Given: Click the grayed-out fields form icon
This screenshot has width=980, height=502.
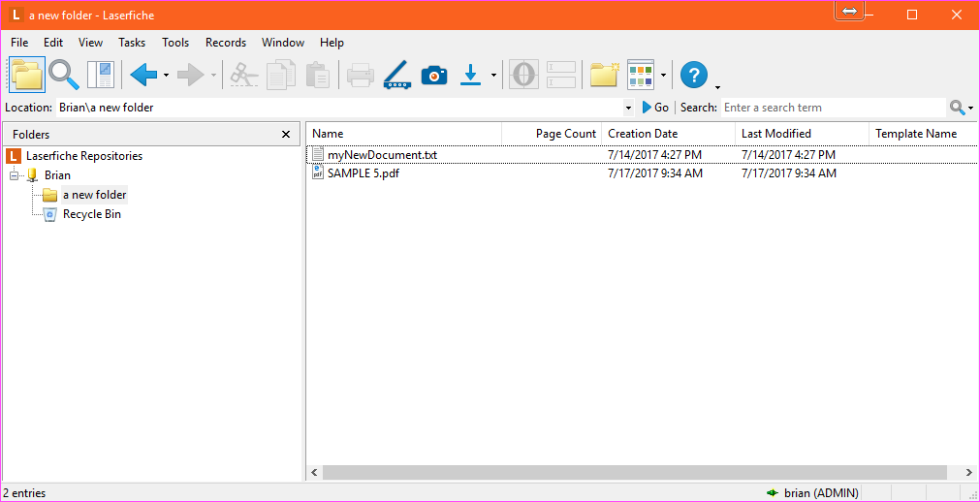Looking at the screenshot, I should click(x=560, y=75).
